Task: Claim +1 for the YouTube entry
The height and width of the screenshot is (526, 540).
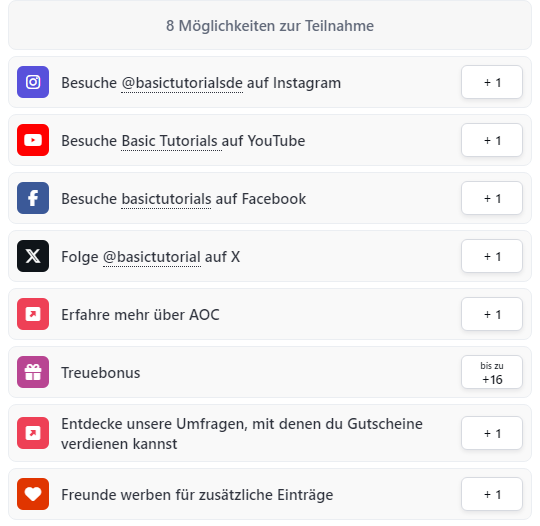Action: point(492,140)
